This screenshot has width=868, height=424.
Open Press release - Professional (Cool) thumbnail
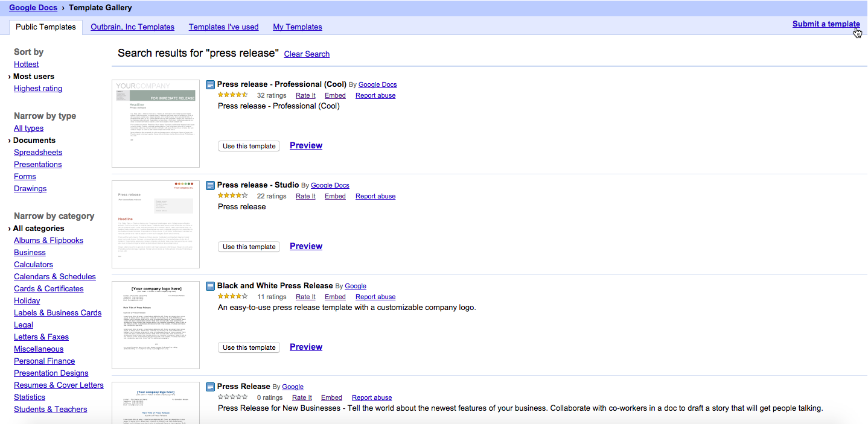(156, 124)
